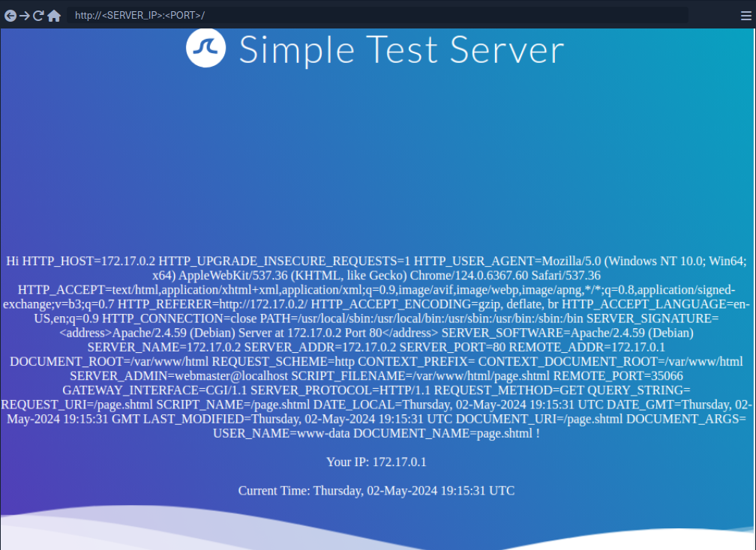Image resolution: width=756 pixels, height=550 pixels.
Task: Go to the home page icon
Action: coord(54,16)
